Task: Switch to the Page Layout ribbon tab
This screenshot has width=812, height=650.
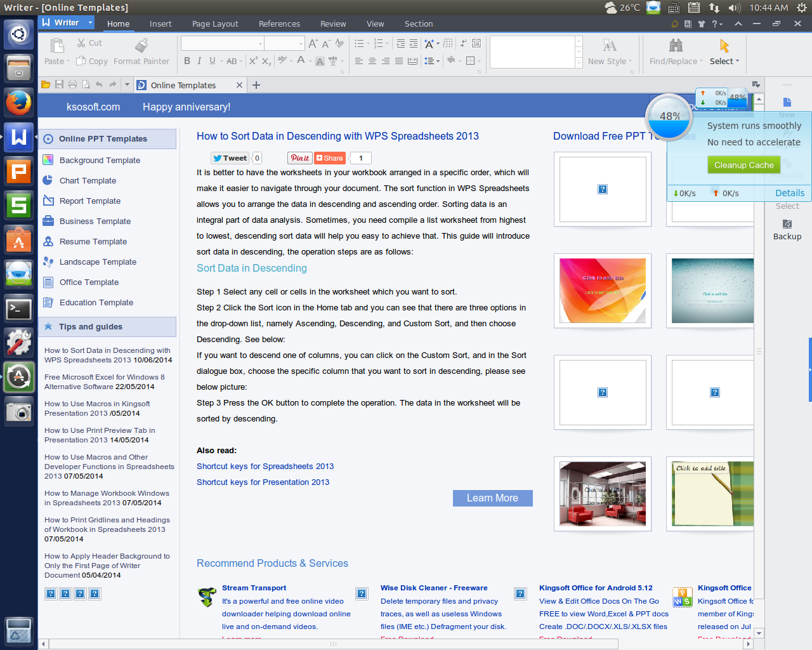Action: tap(215, 23)
